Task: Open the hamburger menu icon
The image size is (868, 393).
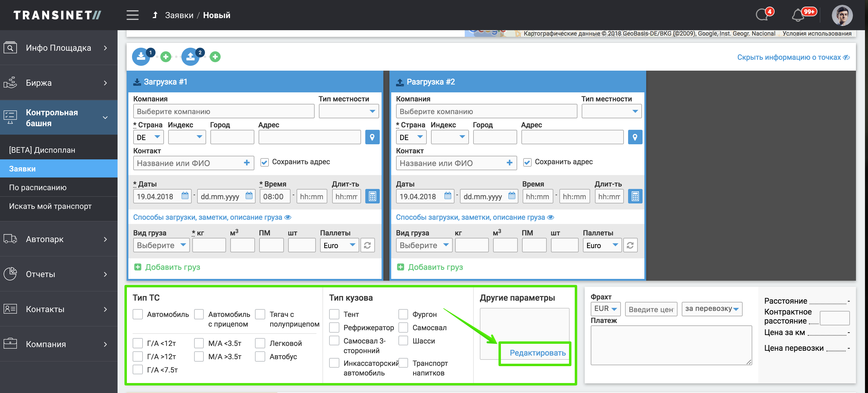Action: 132,15
